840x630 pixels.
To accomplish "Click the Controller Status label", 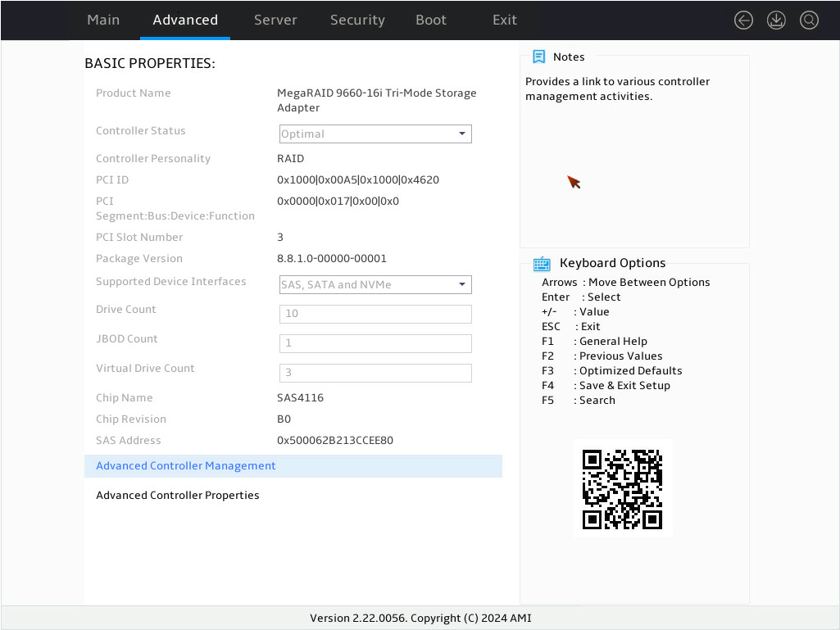I will pos(140,131).
